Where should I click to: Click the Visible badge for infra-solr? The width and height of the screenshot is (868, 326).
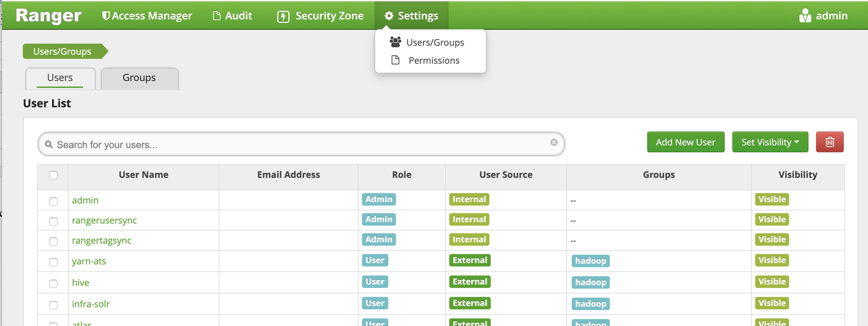(x=772, y=303)
